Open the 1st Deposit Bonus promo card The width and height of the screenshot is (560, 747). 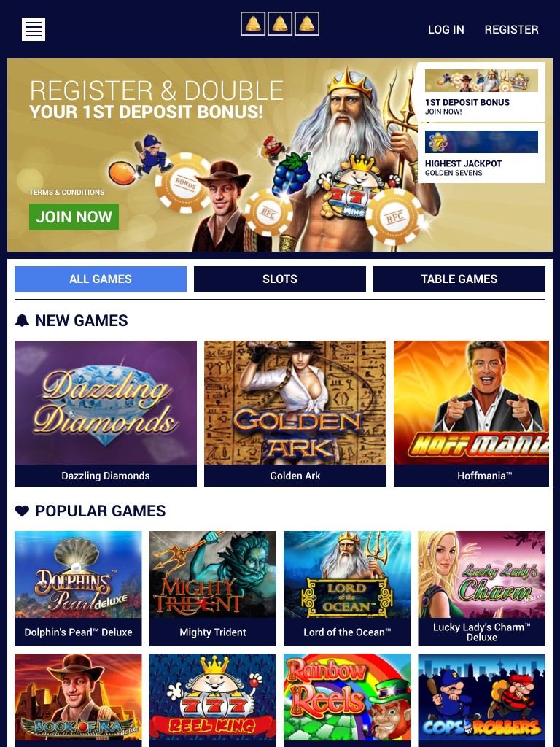click(481, 93)
